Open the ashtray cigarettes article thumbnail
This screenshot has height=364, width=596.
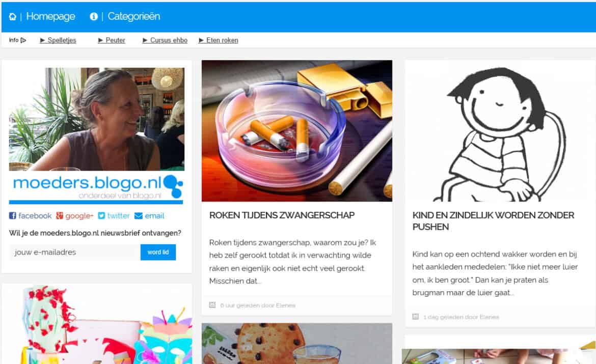coord(297,131)
